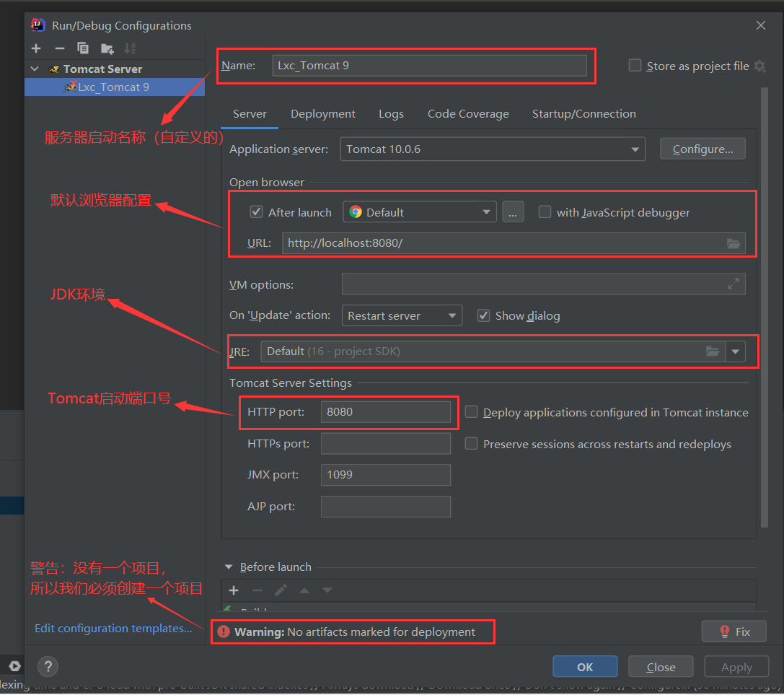Disable the After launch checkbox
The image size is (784, 695).
pos(257,211)
